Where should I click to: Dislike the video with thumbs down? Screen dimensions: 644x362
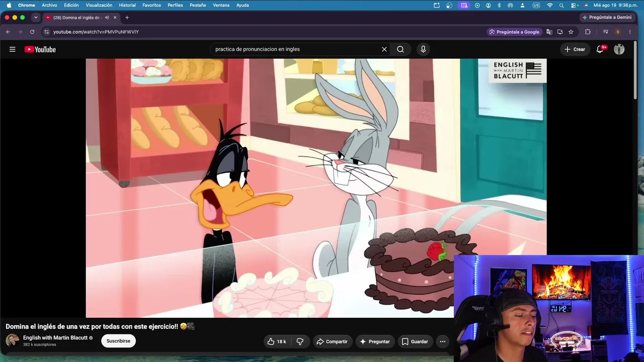[x=300, y=341]
